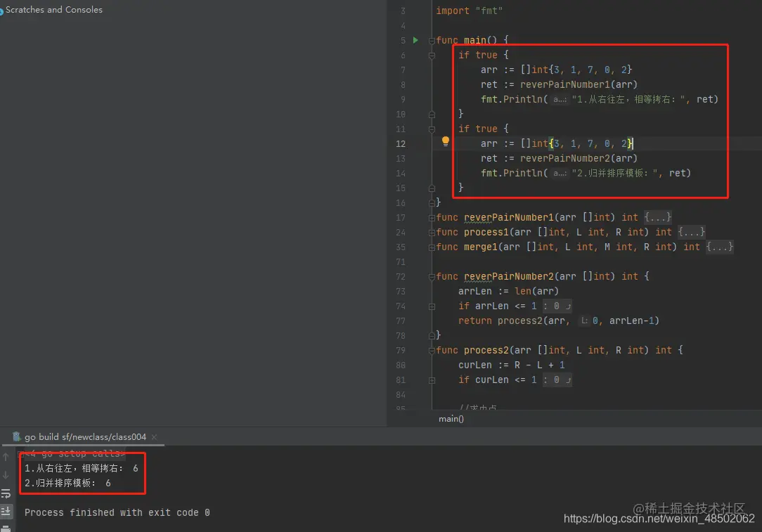Collapse func process2 at line 79
Screen dimensions: 762x532
pos(432,351)
